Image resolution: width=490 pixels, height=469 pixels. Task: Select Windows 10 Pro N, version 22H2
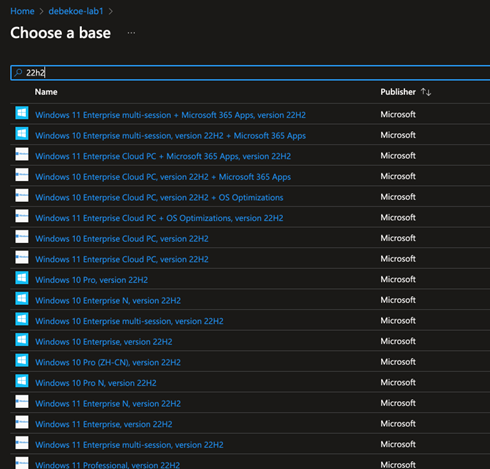[96, 383]
